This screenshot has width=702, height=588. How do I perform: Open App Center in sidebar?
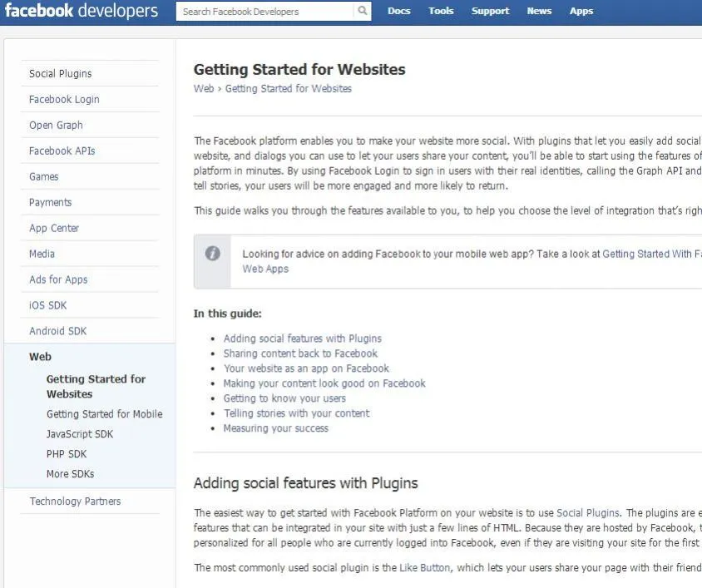[x=54, y=228]
